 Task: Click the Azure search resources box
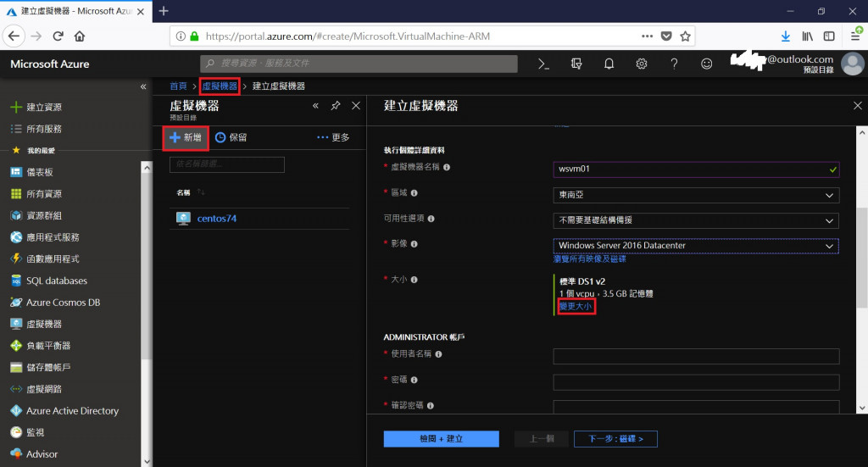click(359, 64)
